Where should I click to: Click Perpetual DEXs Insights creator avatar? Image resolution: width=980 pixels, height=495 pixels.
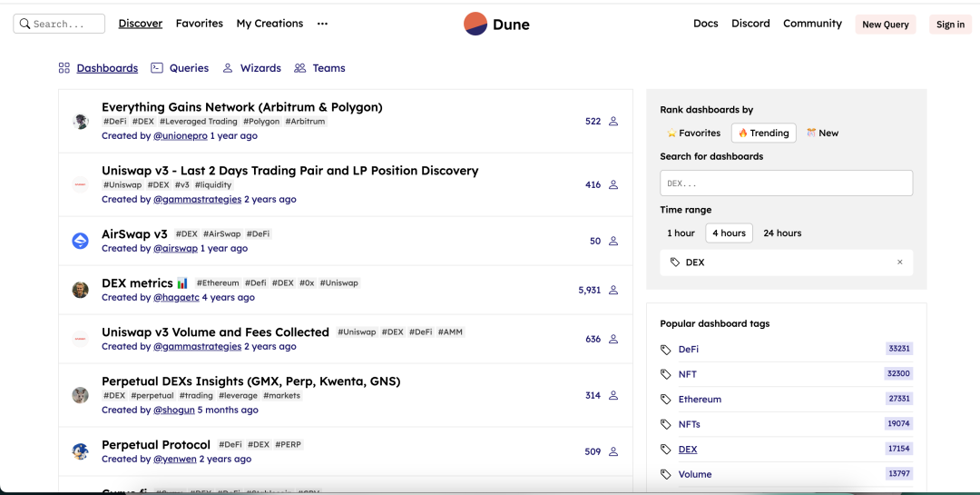(80, 395)
